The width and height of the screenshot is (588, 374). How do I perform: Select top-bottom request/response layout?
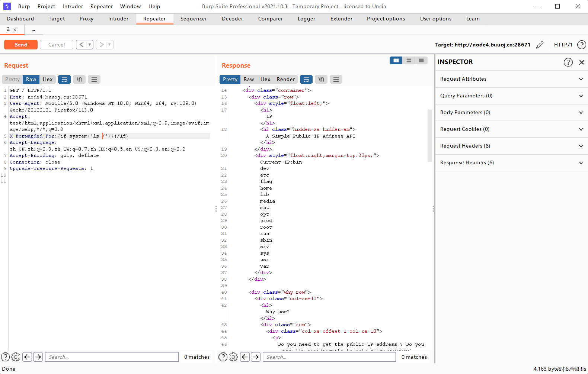tap(409, 60)
